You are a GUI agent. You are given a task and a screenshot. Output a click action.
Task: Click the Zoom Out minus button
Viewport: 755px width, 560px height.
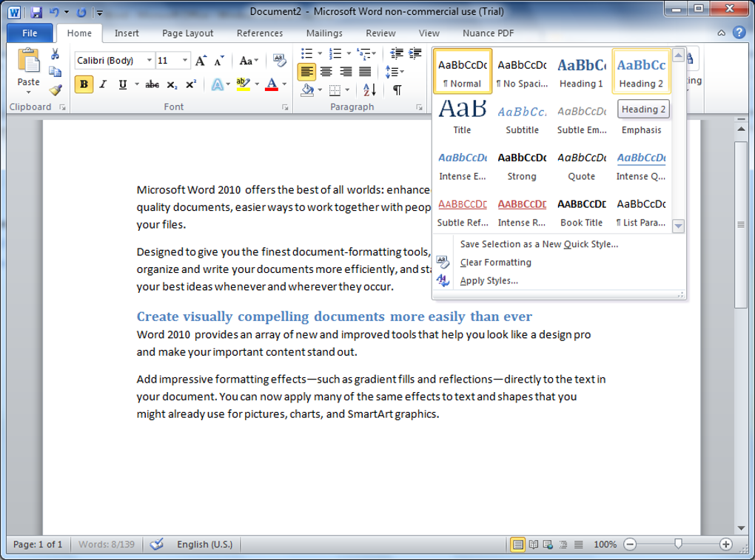pyautogui.click(x=629, y=544)
